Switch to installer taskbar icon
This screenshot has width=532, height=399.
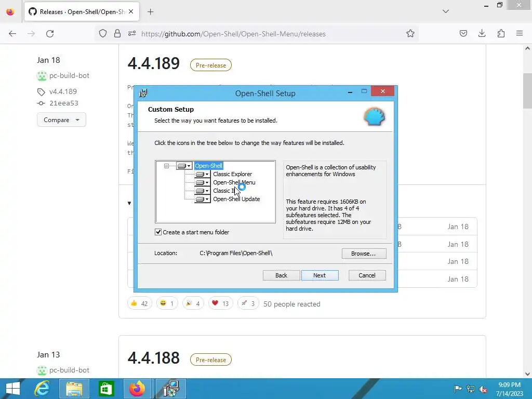171,389
